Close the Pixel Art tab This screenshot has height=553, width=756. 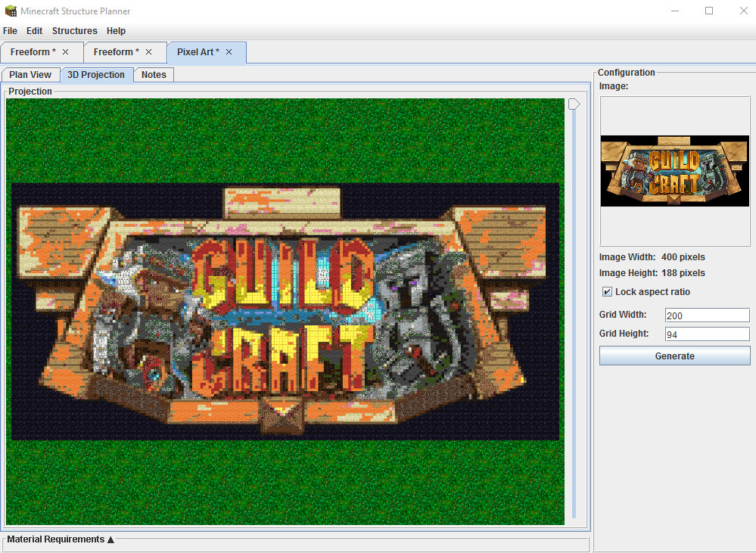coord(229,52)
